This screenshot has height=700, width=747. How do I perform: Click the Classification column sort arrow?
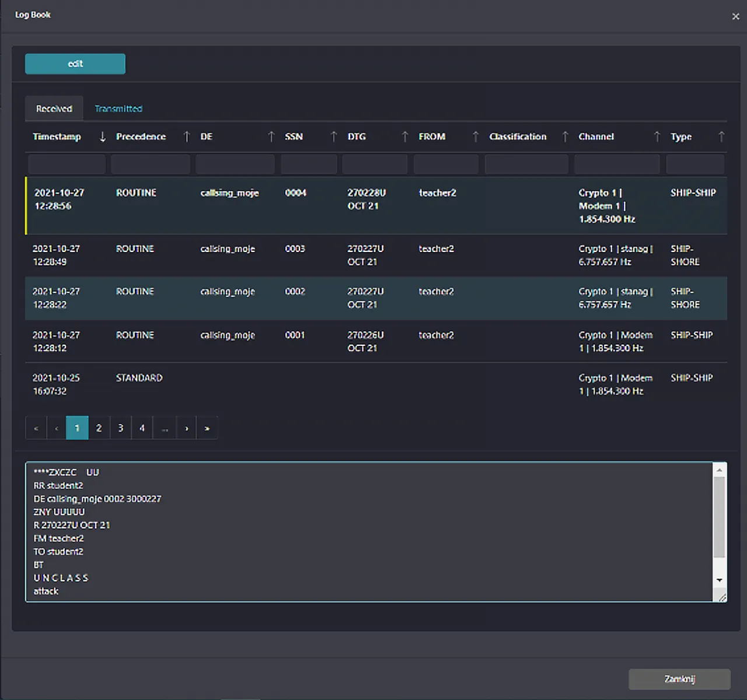click(565, 136)
